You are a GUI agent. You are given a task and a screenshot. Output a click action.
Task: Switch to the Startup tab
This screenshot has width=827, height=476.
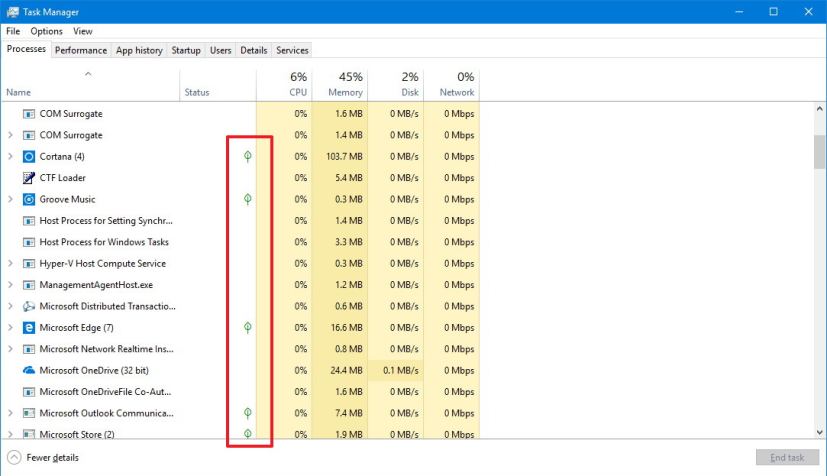(186, 50)
